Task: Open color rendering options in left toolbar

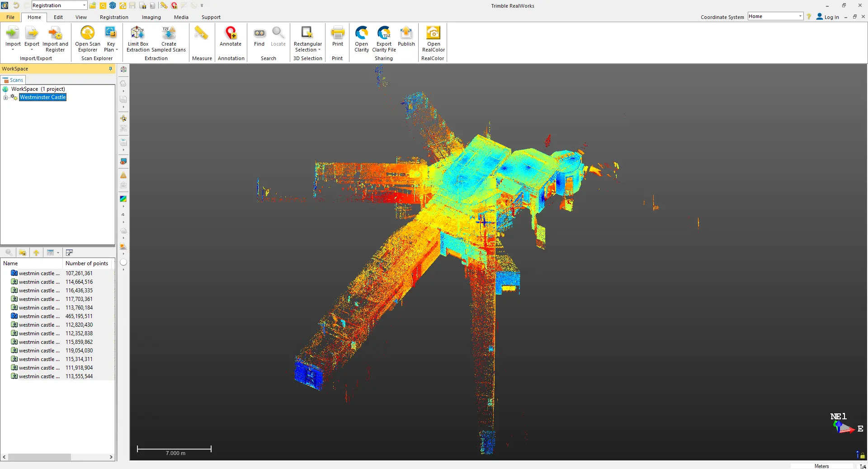Action: point(123,199)
